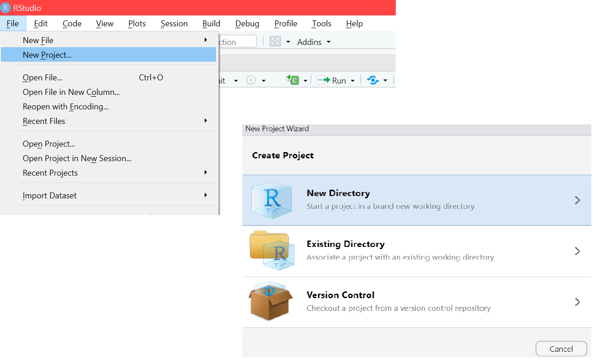Open the Debug menu
The width and height of the screenshot is (600, 364).
[247, 24]
